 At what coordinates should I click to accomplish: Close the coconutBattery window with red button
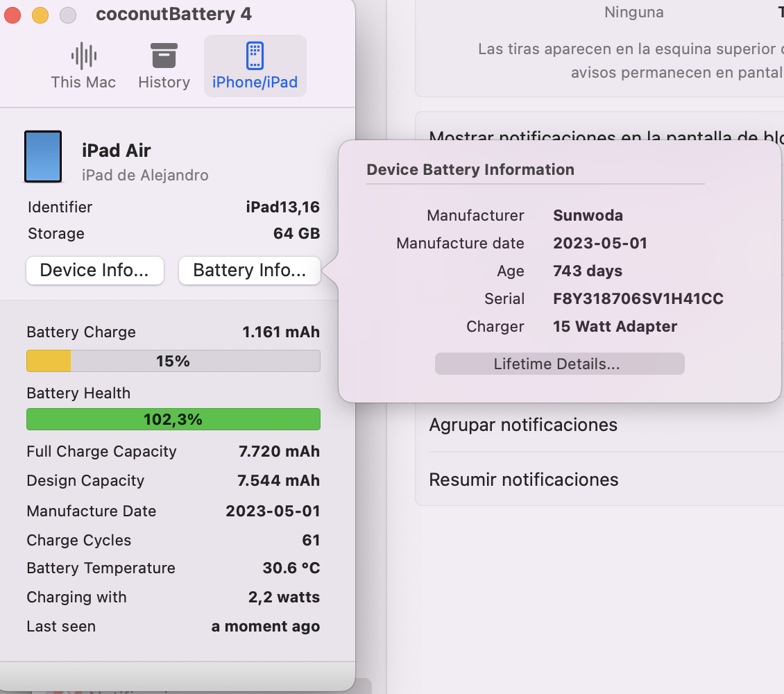click(x=12, y=15)
